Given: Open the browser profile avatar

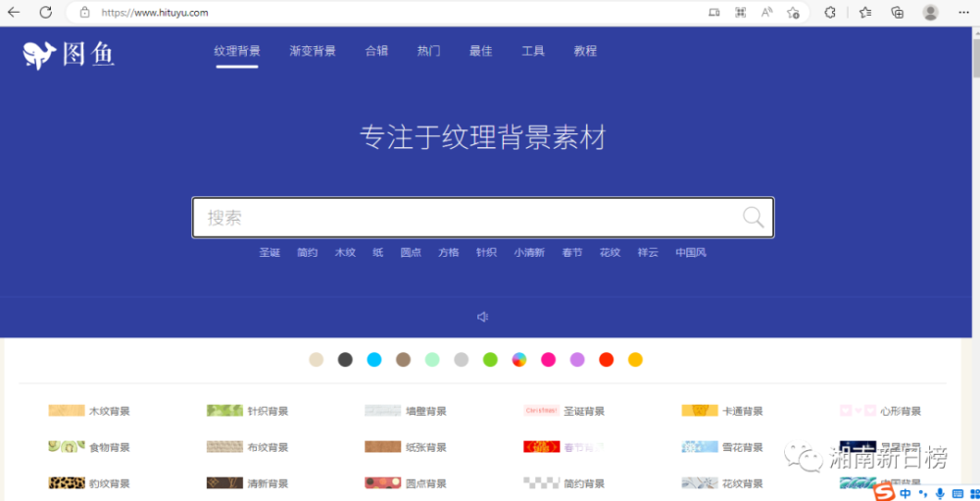Looking at the screenshot, I should (x=931, y=12).
